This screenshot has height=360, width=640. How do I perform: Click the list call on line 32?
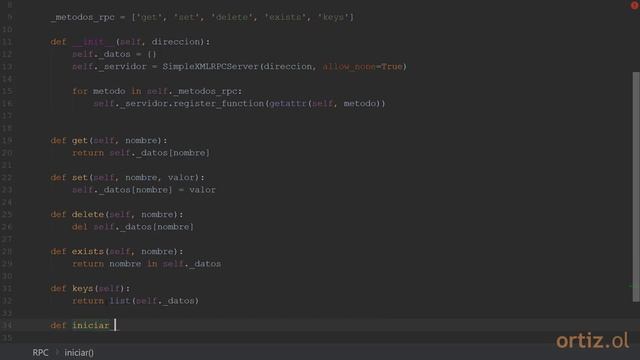tap(120, 301)
